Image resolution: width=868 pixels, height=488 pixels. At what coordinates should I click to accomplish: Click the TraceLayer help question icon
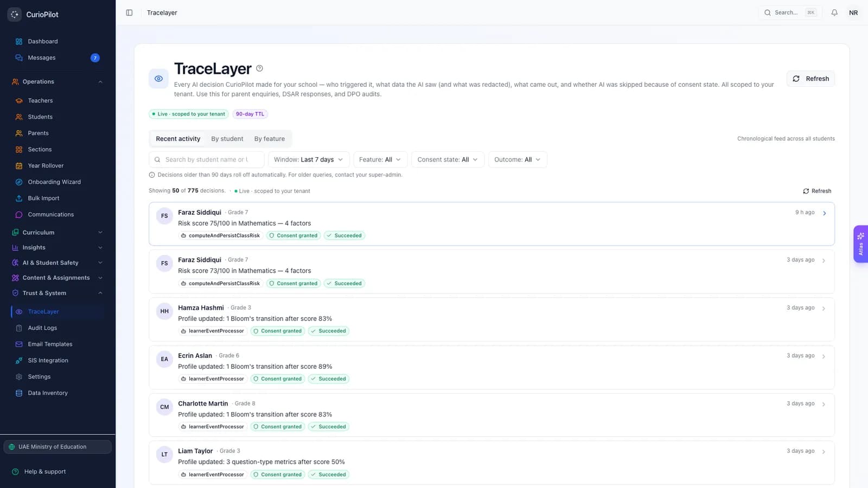(259, 68)
